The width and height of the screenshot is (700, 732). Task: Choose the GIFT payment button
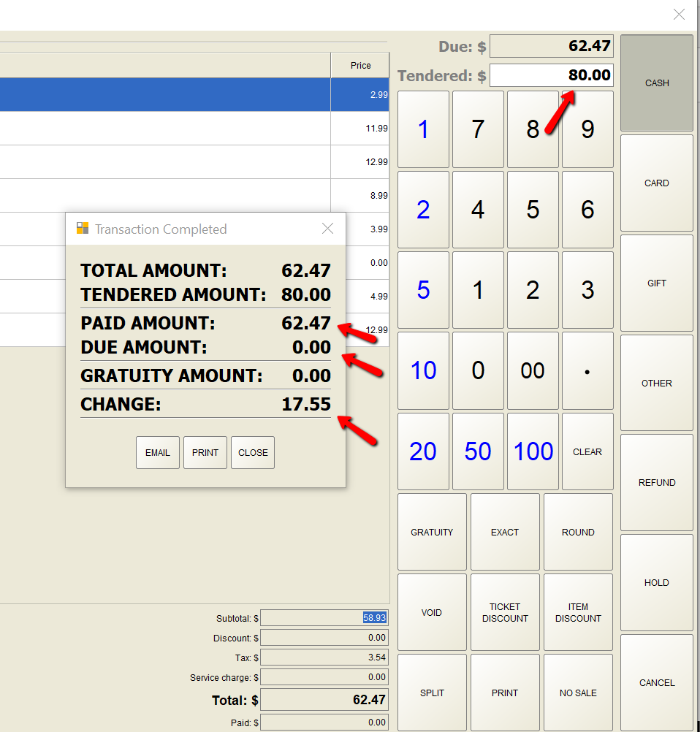[657, 283]
